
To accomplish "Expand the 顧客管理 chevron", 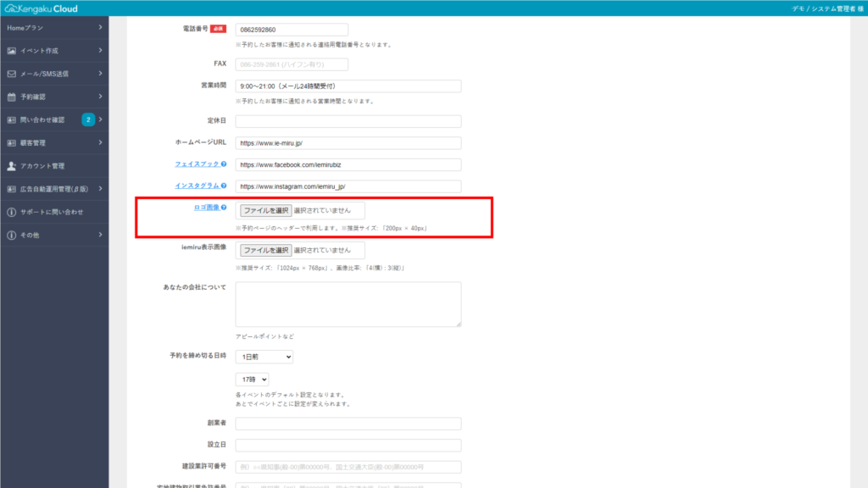I will click(x=100, y=142).
